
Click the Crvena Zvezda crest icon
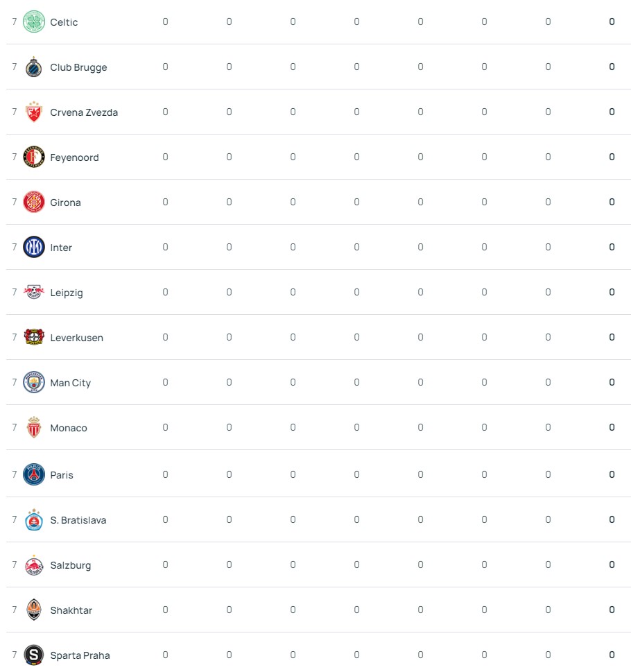[x=34, y=112]
